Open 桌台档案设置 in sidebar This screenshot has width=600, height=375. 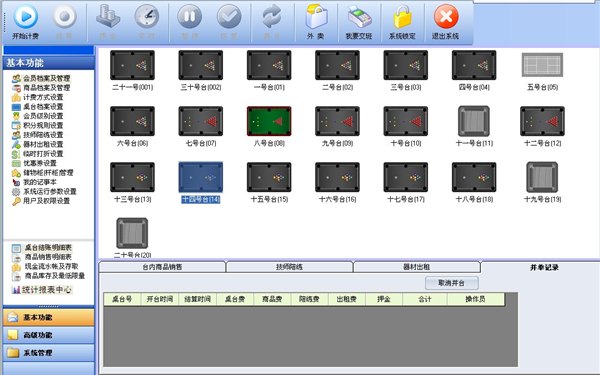[x=38, y=107]
